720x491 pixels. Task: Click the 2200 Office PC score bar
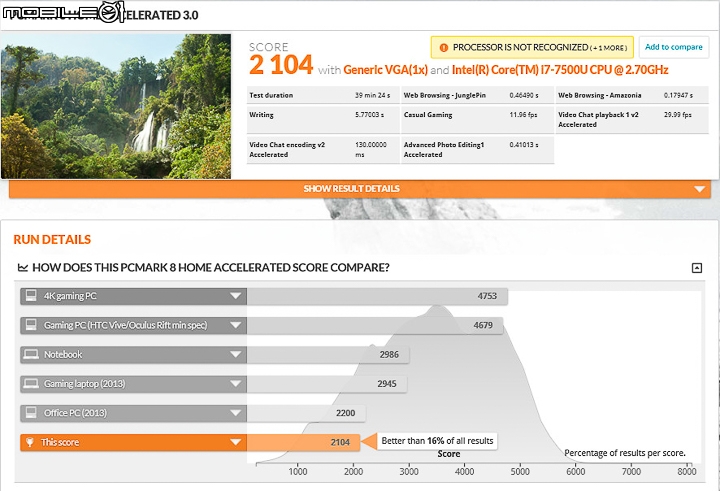click(x=306, y=413)
